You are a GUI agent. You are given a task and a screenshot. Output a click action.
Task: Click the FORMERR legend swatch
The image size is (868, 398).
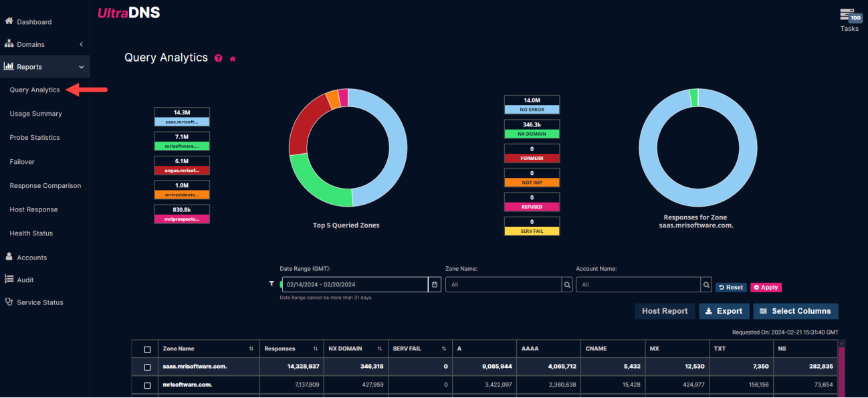pyautogui.click(x=532, y=158)
